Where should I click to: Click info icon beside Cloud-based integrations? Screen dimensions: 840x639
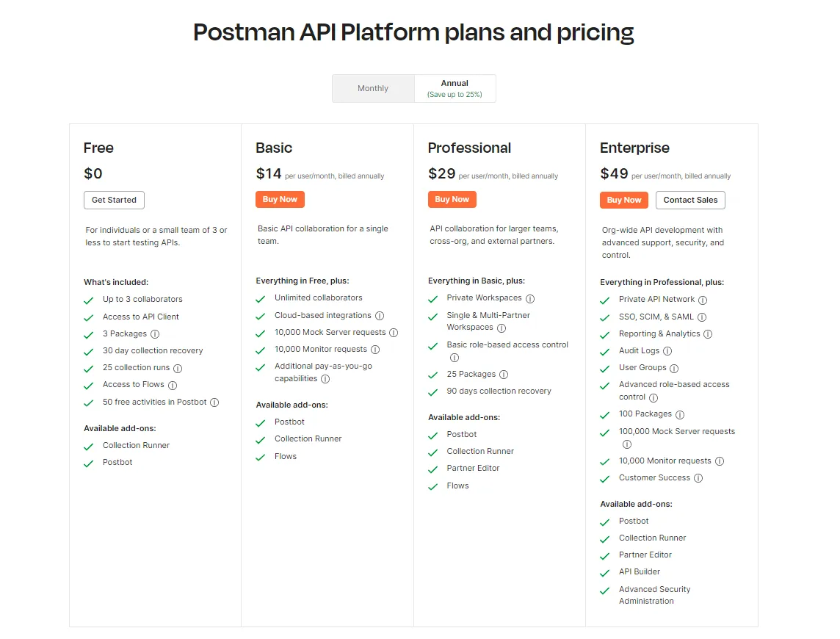pos(380,316)
